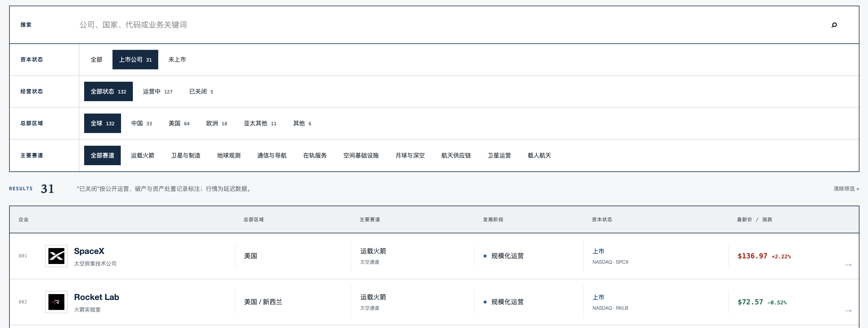This screenshot has width=868, height=328.
Task: Click the 资本状态 column header
Action: (602, 219)
